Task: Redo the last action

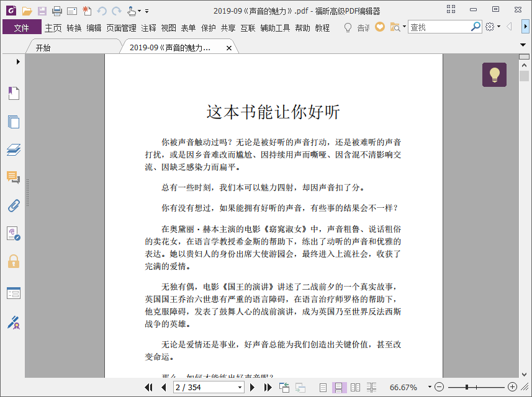Action: click(117, 11)
